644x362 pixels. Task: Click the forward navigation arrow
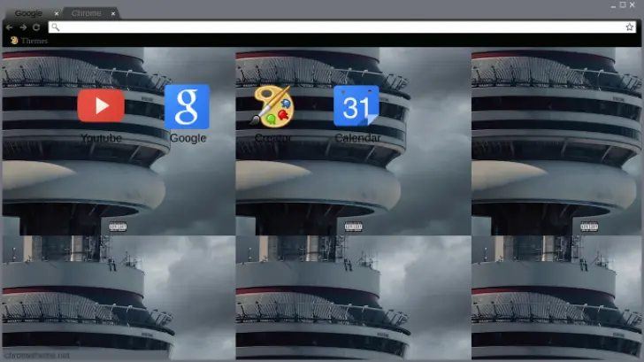click(x=22, y=27)
